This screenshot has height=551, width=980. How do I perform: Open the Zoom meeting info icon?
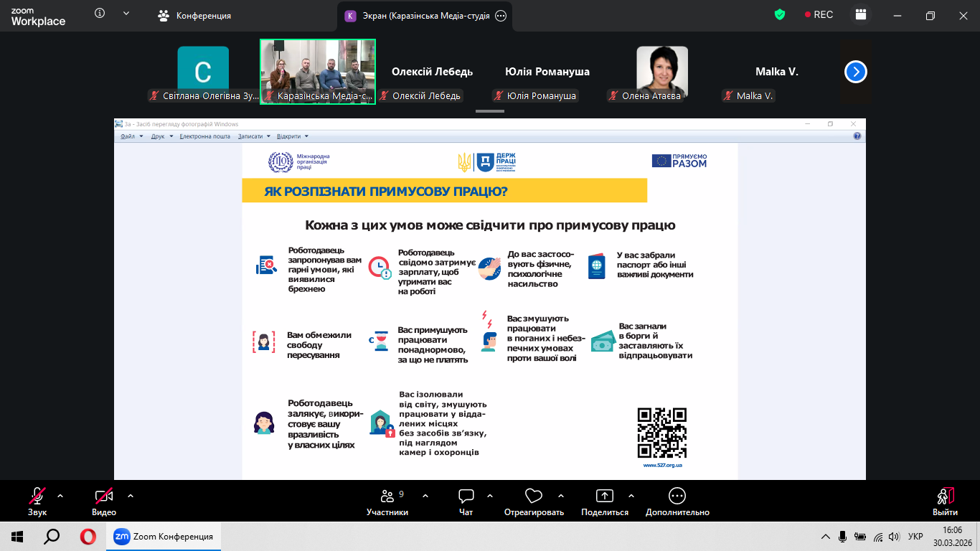[x=100, y=14]
